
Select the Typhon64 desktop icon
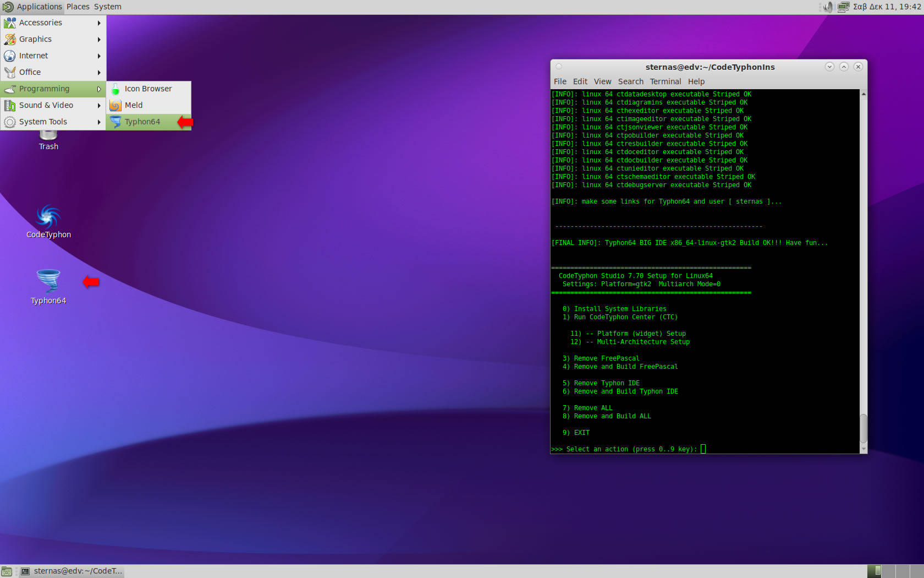tap(48, 286)
